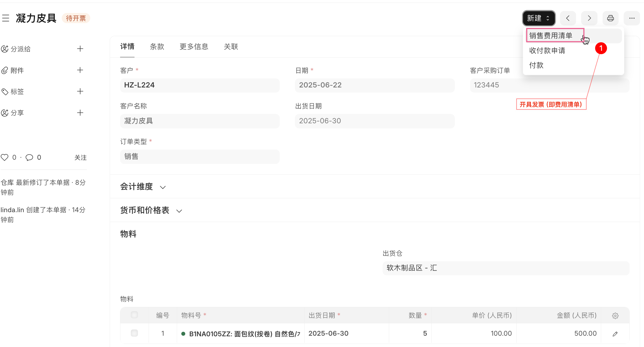This screenshot has width=644, height=347.
Task: Toggle the heart like icon
Action: coord(5,157)
